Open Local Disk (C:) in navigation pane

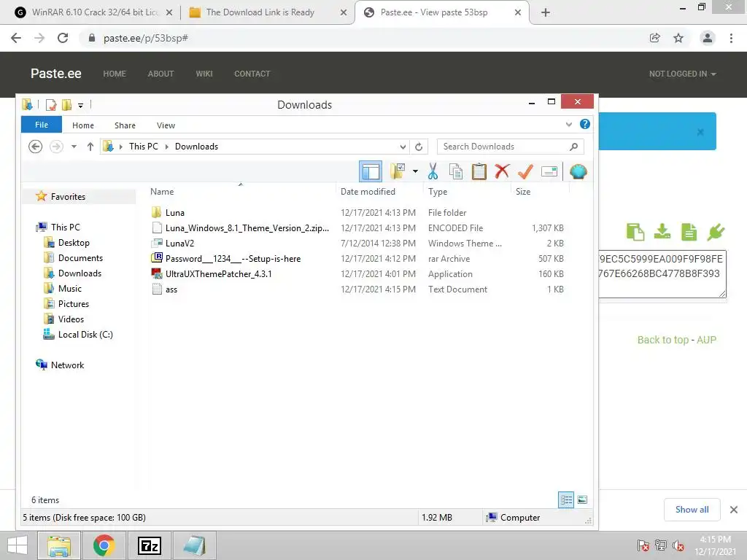click(x=85, y=334)
